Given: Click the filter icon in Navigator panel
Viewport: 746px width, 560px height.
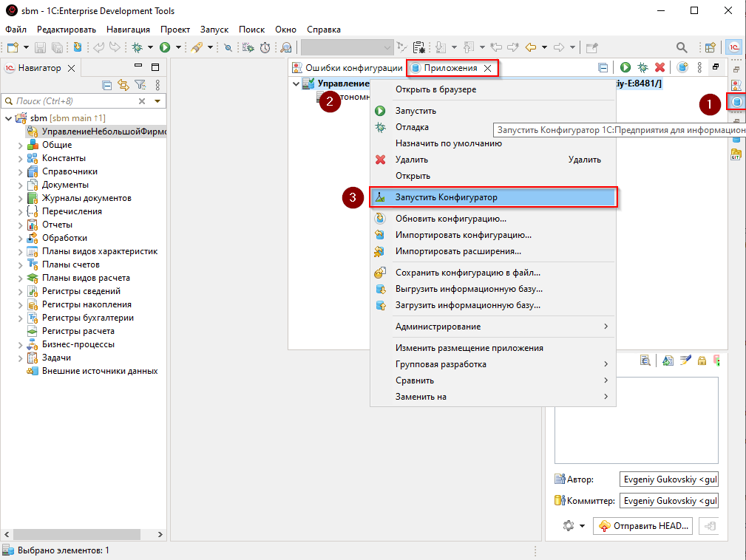Looking at the screenshot, I should 140,85.
